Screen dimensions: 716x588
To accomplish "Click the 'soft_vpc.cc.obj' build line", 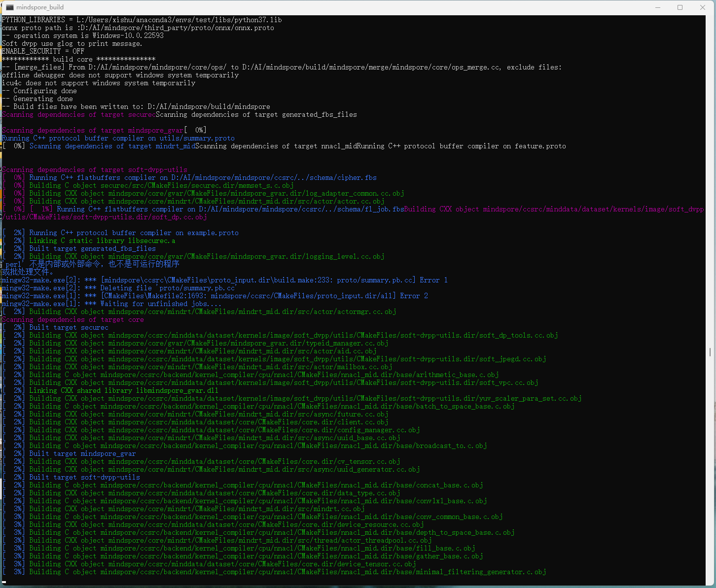I will pyautogui.click(x=270, y=382).
